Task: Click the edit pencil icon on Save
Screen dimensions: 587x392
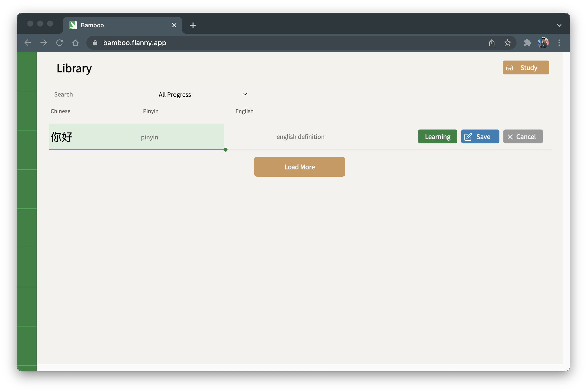Action: coord(468,136)
